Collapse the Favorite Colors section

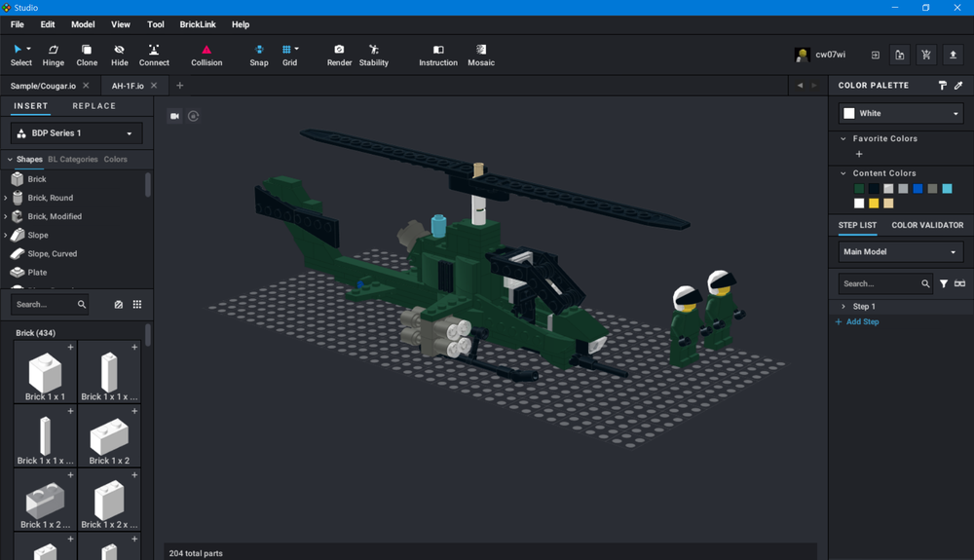point(843,139)
